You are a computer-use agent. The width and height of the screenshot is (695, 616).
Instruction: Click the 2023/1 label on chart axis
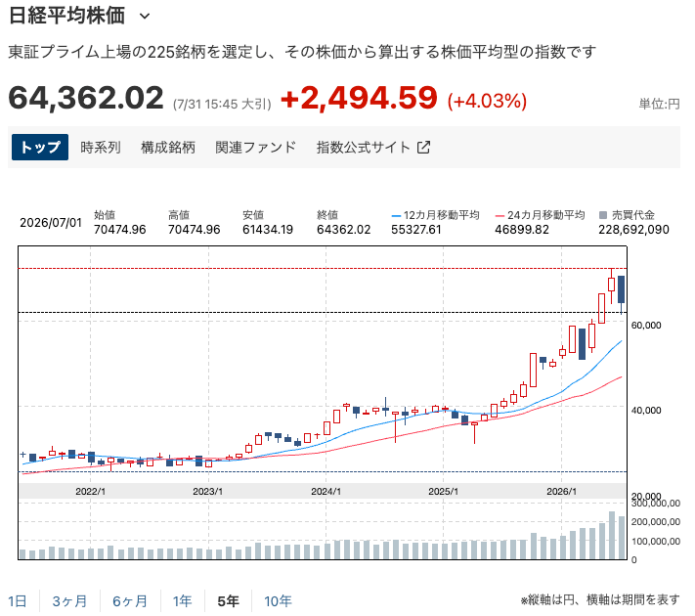[x=208, y=492]
